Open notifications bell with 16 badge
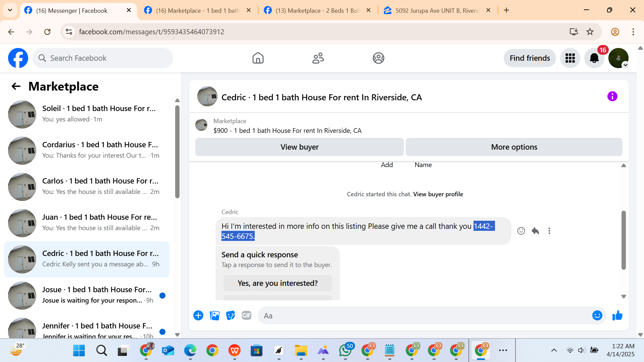 (594, 58)
